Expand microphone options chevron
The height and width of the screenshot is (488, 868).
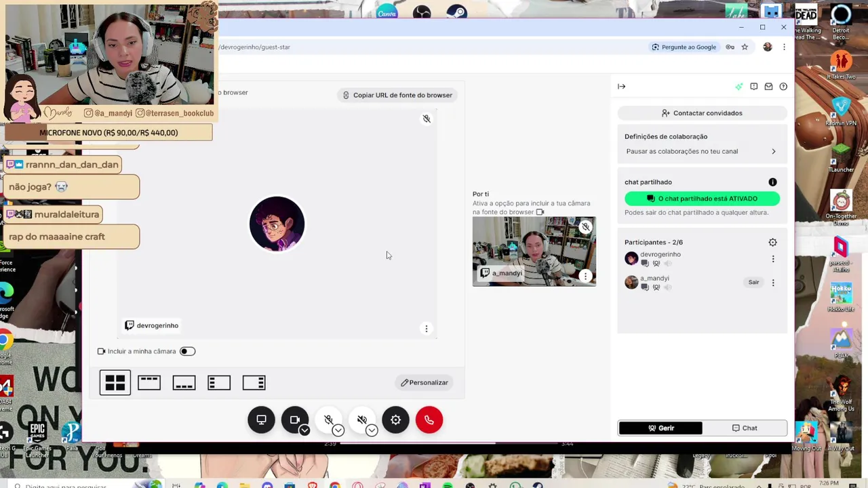pos(338,430)
